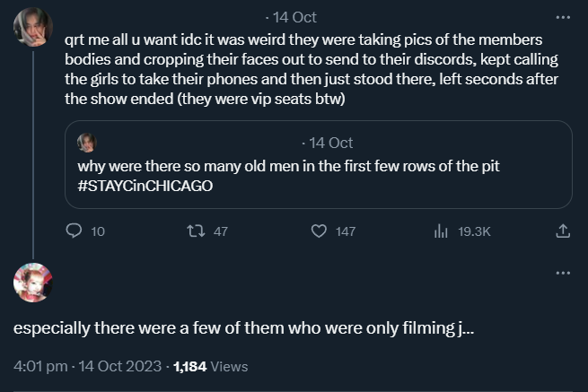Open the bottom tweet's three-dot More menu
The image size is (588, 392).
563,273
